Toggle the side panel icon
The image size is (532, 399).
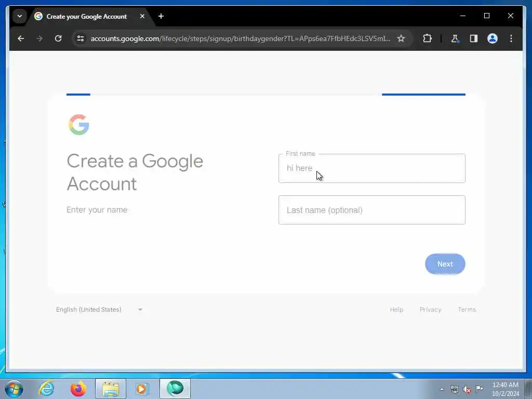click(474, 38)
